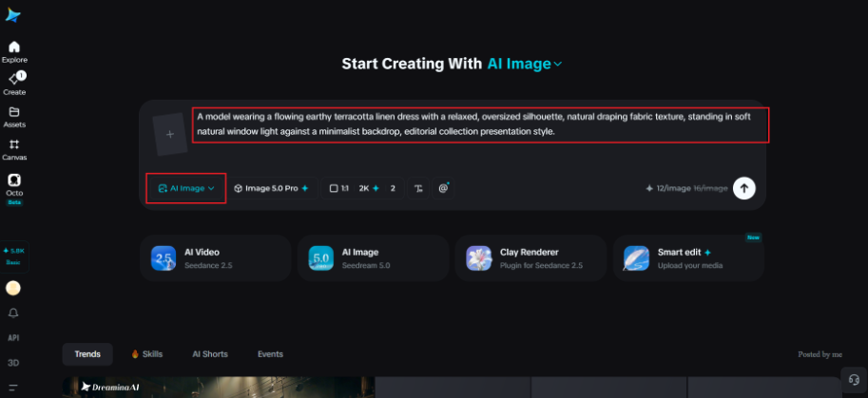Switch to the AI Shorts tab
The width and height of the screenshot is (868, 398).
pyautogui.click(x=210, y=354)
